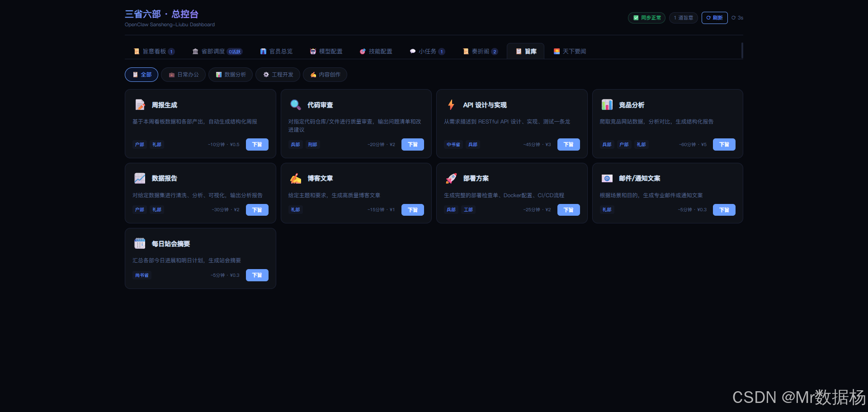Click 下旨 on the 邮件/通知文案 card
Image resolution: width=868 pixels, height=412 pixels.
[x=724, y=210]
